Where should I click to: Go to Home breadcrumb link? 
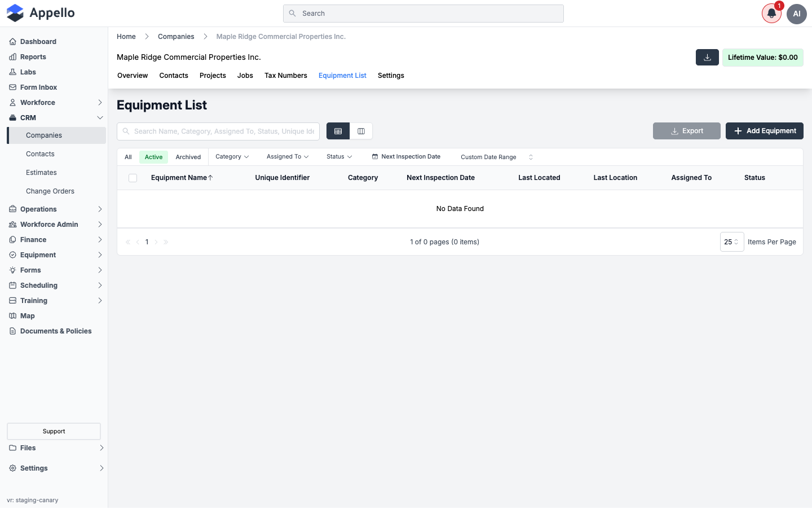(126, 37)
